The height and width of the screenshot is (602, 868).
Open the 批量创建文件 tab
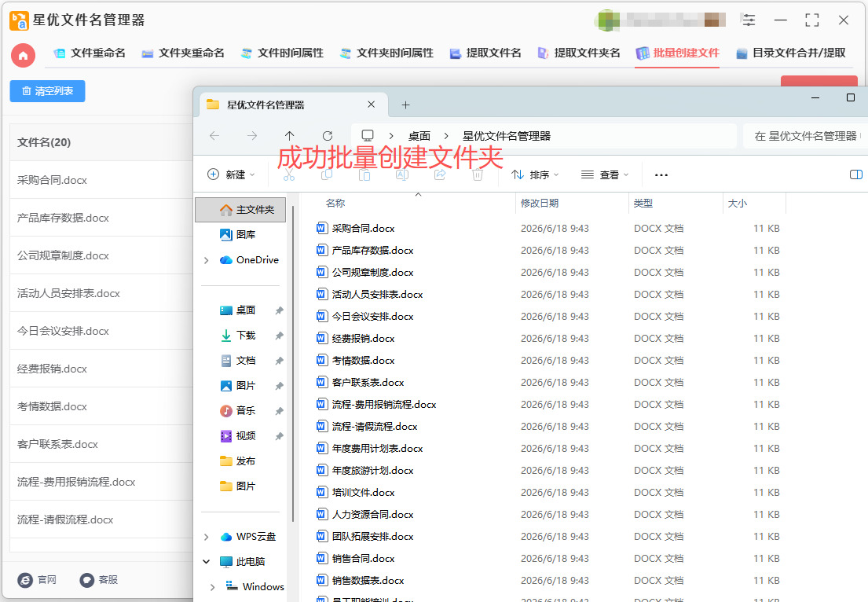(678, 53)
